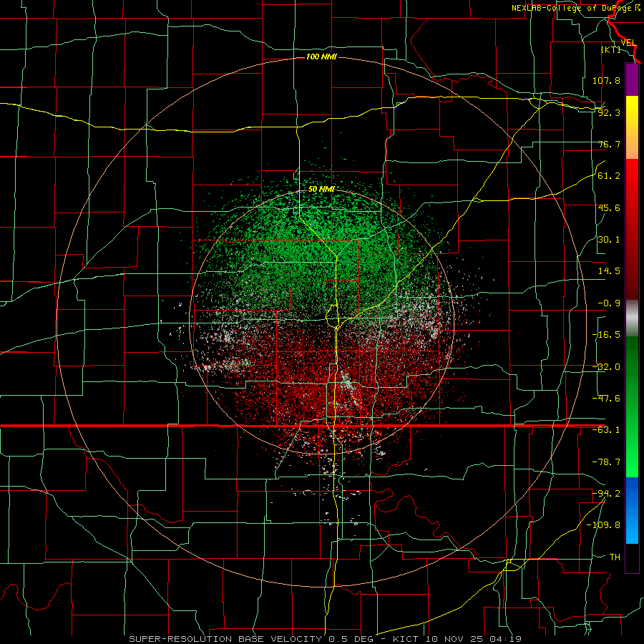Screen dimensions: 644x644
Task: Click the -78.7 velocity scale value
Action: [x=606, y=462]
